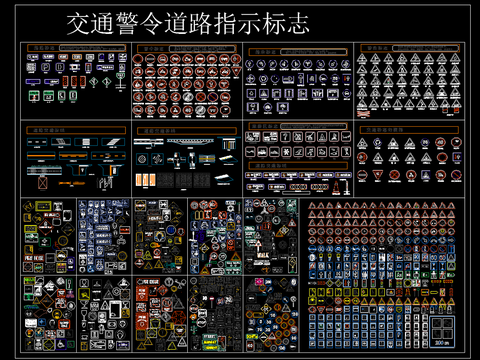Click the title text 交通警令道路指示标志
This screenshot has height=360, width=480.
click(188, 24)
